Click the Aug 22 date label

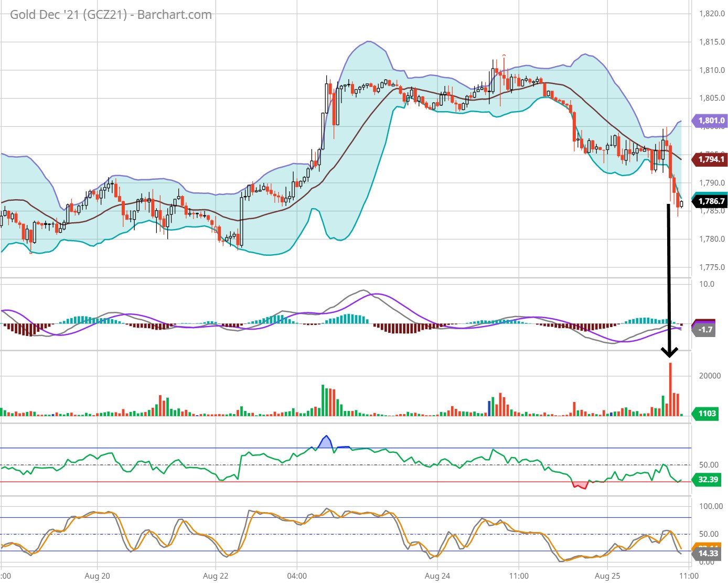point(216,576)
